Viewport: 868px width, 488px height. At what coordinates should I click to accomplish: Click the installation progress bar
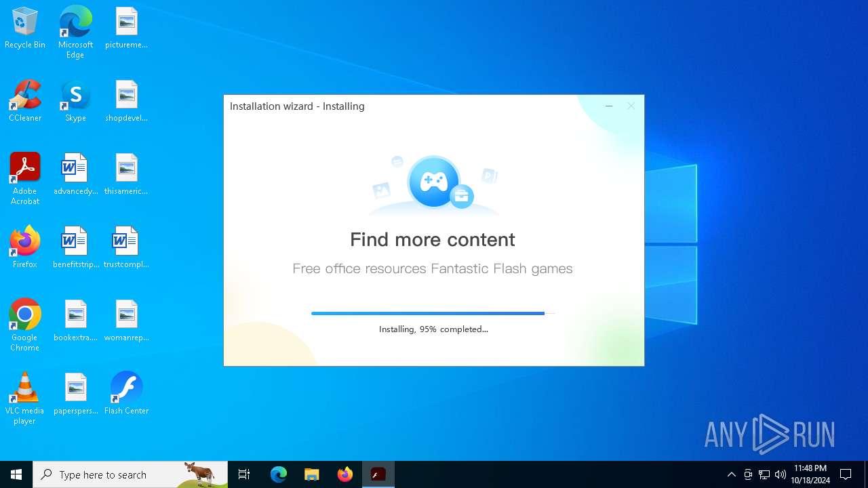tap(433, 313)
